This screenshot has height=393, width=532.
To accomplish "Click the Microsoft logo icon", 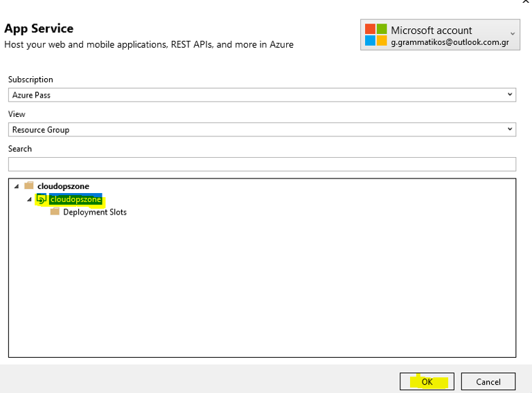I will [375, 35].
